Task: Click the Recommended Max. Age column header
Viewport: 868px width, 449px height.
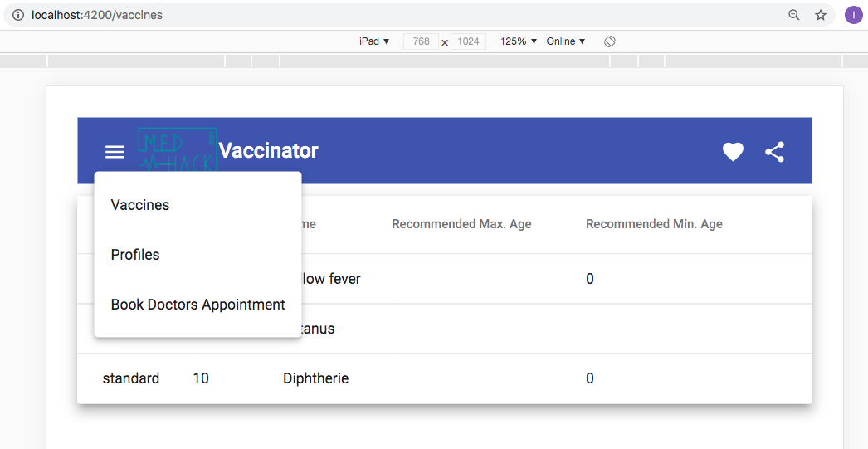Action: pyautogui.click(x=461, y=224)
